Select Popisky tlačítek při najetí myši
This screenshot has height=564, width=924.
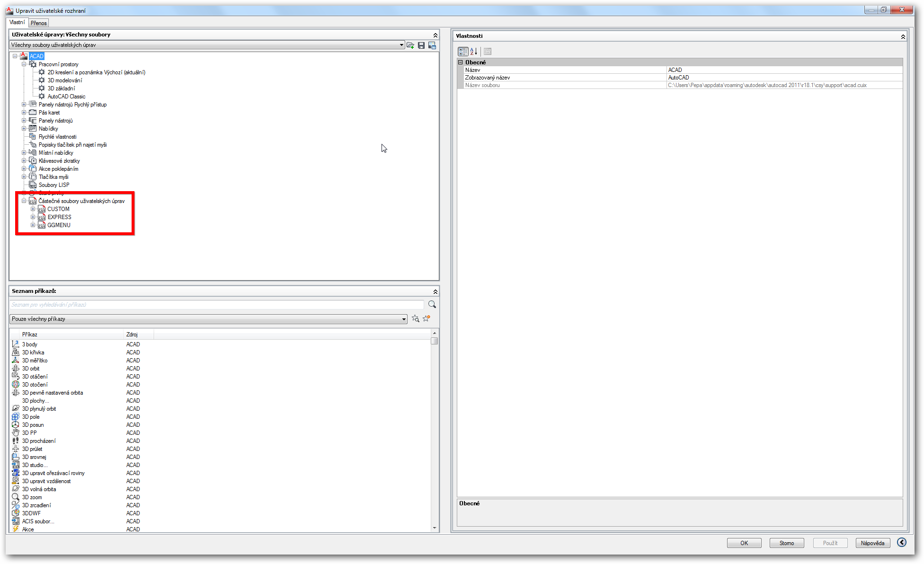tap(72, 145)
